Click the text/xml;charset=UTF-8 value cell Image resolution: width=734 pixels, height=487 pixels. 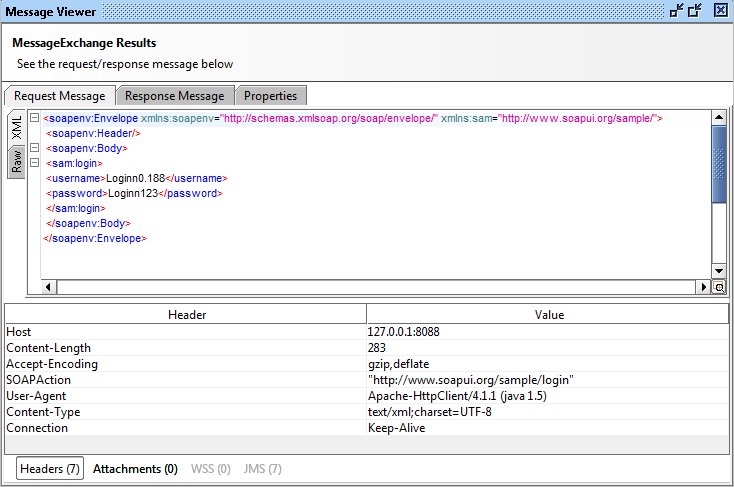548,412
